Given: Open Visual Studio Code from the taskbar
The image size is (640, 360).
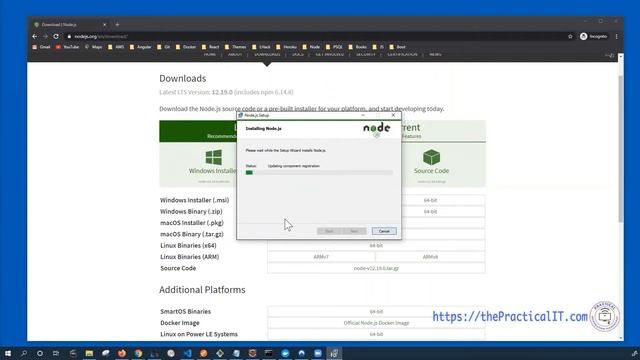Looking at the screenshot, I should tap(187, 353).
